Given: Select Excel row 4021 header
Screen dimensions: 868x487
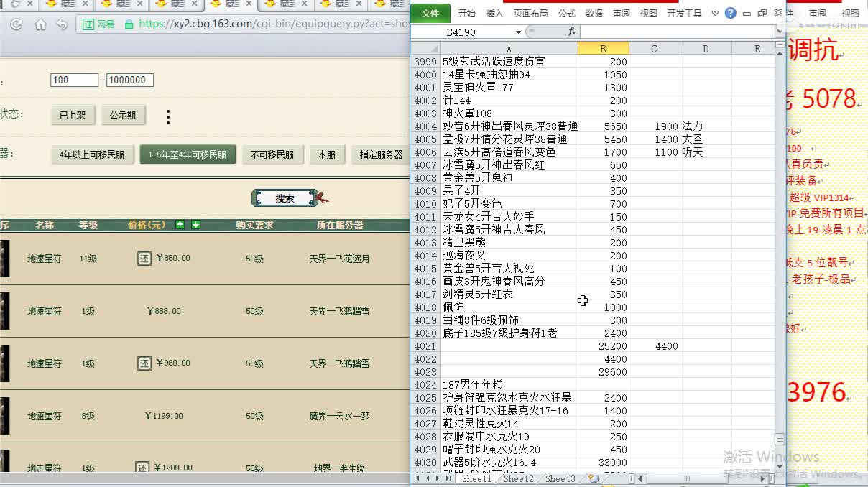Looking at the screenshot, I should [x=425, y=346].
